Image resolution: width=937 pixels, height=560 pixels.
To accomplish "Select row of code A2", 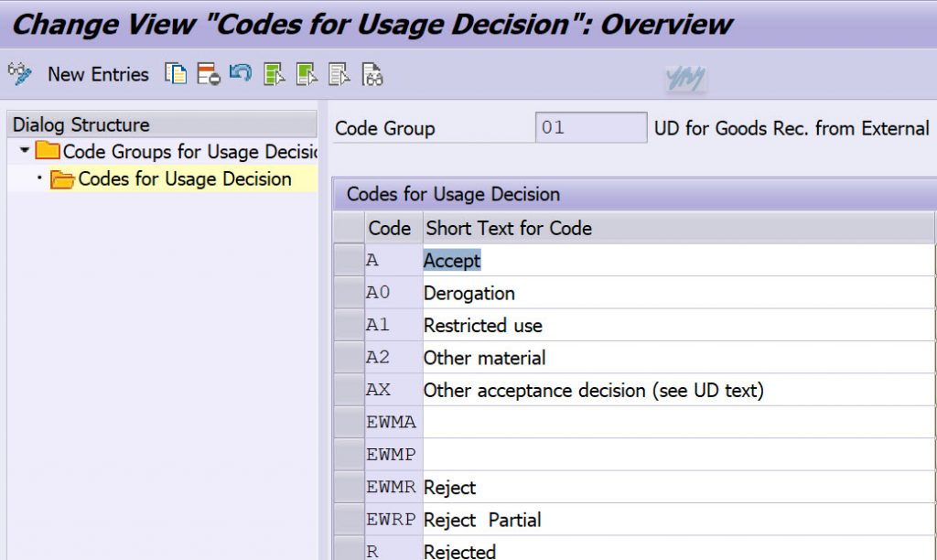I will 349,357.
